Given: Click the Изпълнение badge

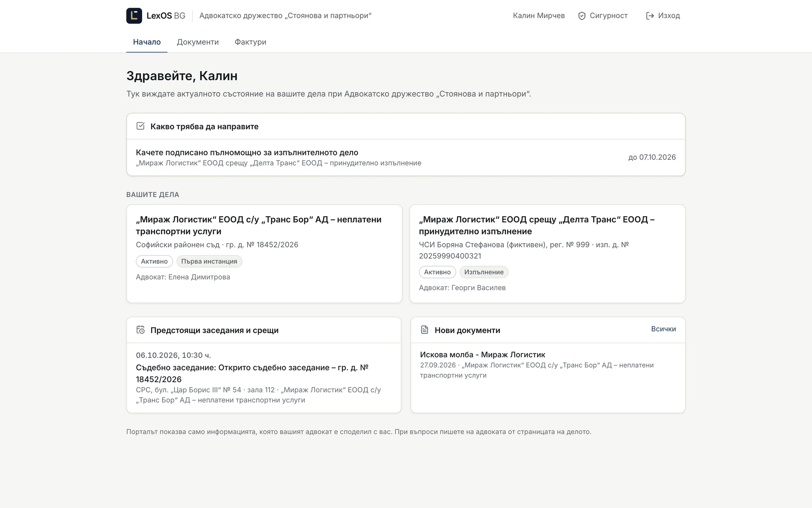Looking at the screenshot, I should [x=484, y=272].
